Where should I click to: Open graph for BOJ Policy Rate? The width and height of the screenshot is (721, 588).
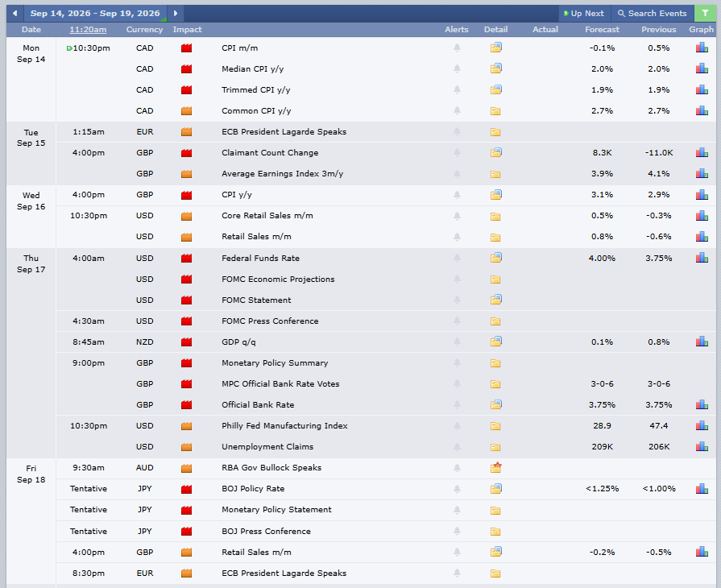click(x=702, y=489)
